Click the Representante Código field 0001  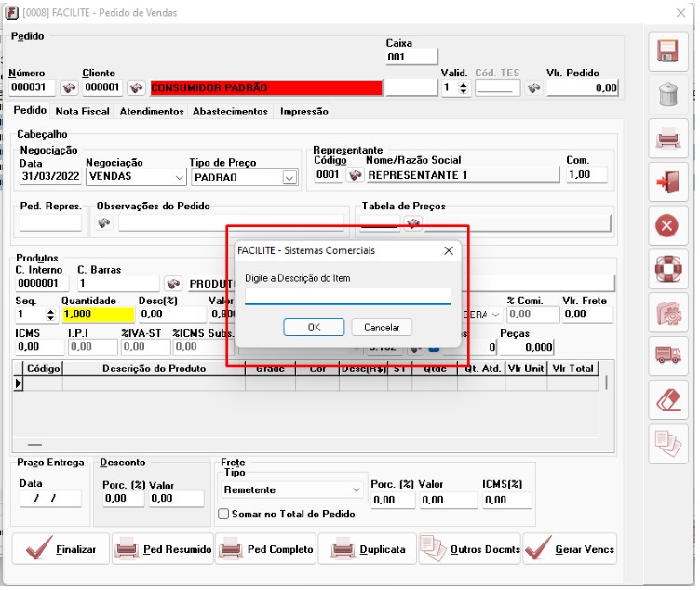328,175
